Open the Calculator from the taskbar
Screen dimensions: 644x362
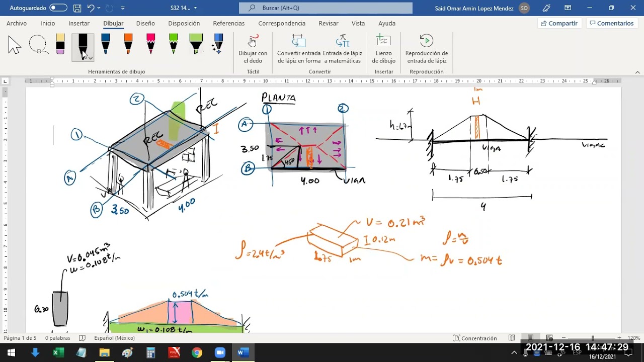click(150, 352)
